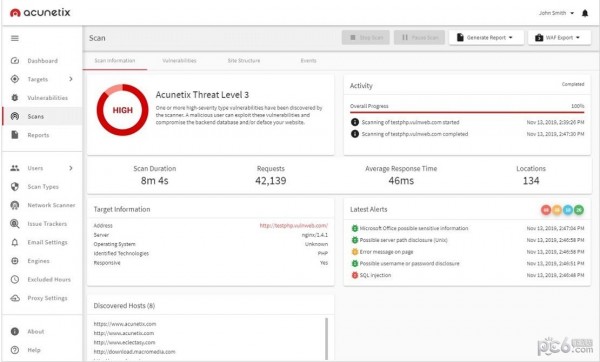Expand the Targets submenu arrow

click(71, 79)
